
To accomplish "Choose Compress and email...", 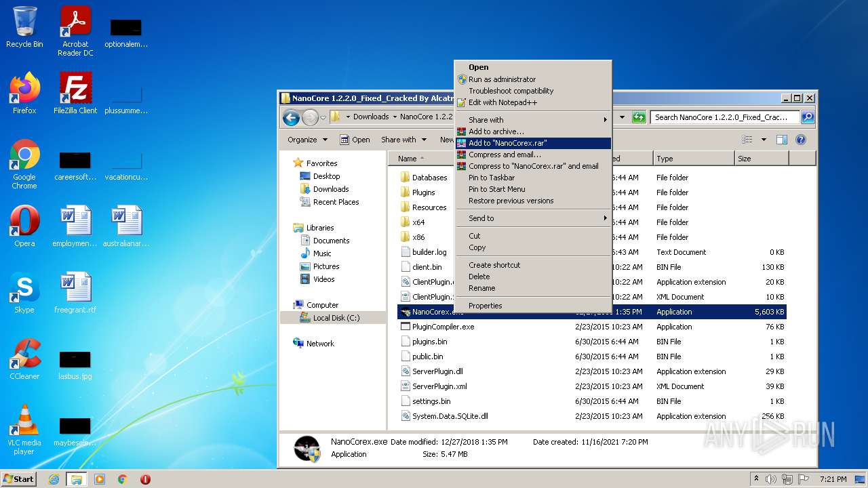I will [534, 155].
